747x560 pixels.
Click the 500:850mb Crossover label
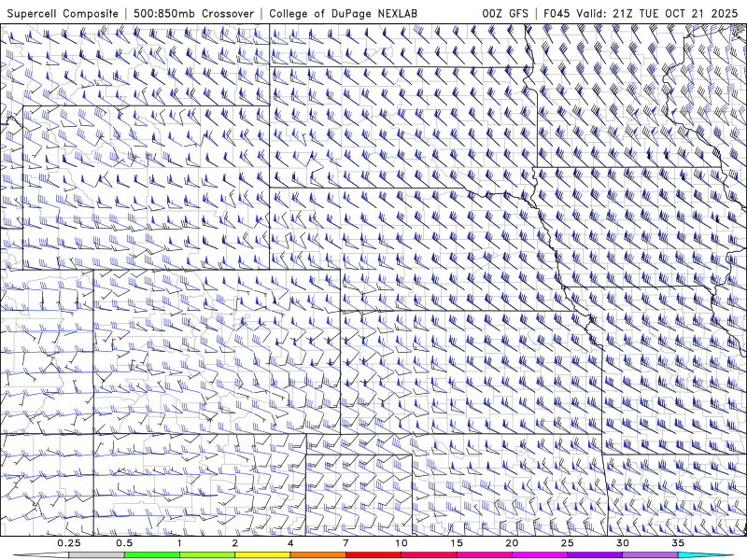coord(194,13)
